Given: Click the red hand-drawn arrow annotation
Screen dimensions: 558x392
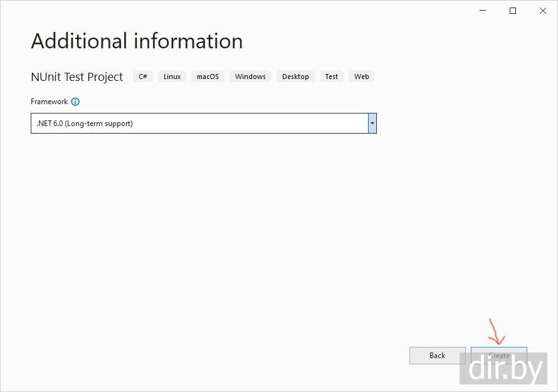Looking at the screenshot, I should point(497,332).
